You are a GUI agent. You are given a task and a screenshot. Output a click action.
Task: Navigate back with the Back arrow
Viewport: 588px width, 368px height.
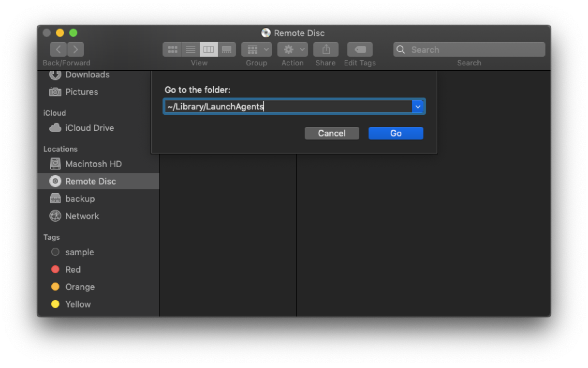click(x=58, y=49)
